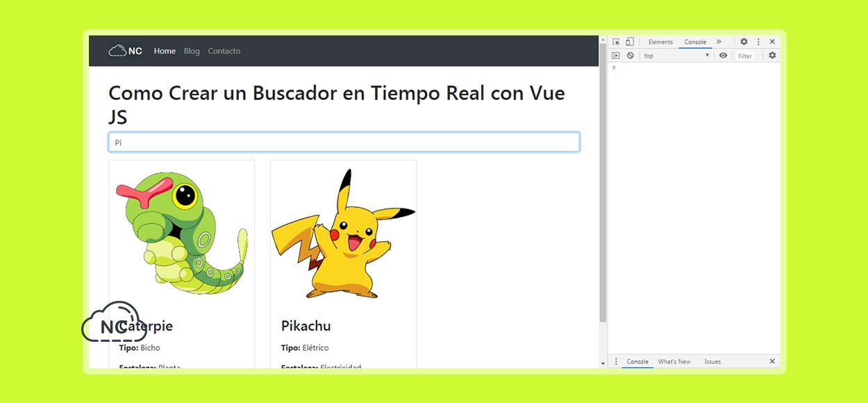
Task: Close the bottom drawer with its X
Action: (x=772, y=361)
